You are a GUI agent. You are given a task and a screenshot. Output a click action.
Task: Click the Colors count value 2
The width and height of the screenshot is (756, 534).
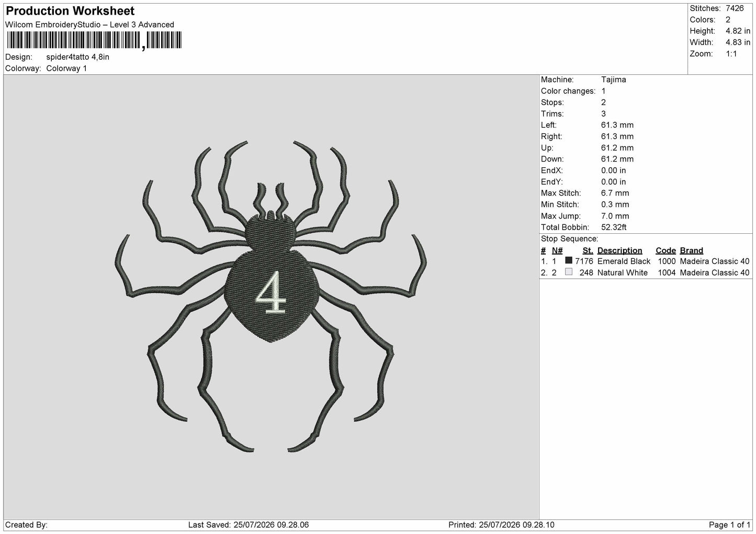coord(728,20)
